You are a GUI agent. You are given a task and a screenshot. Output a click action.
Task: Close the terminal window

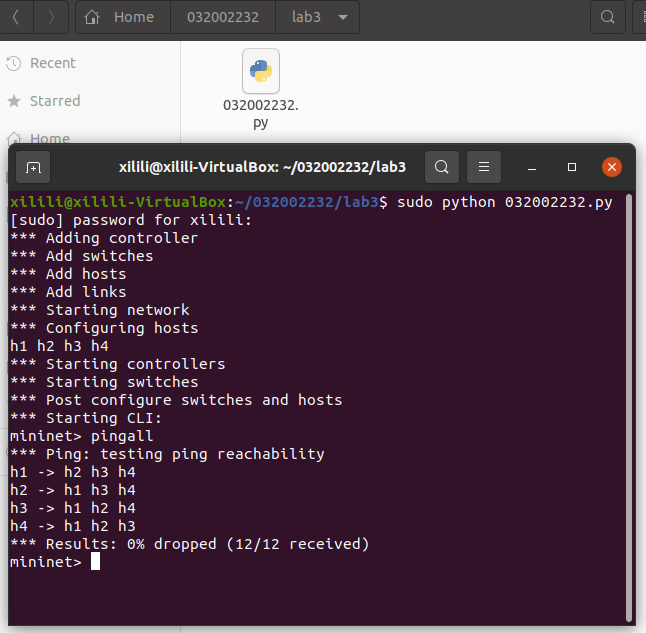tap(612, 167)
